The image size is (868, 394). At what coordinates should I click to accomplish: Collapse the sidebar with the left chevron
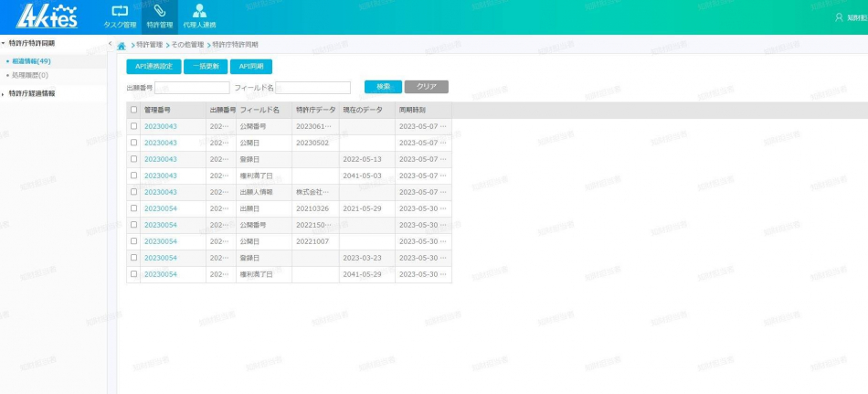click(x=111, y=44)
